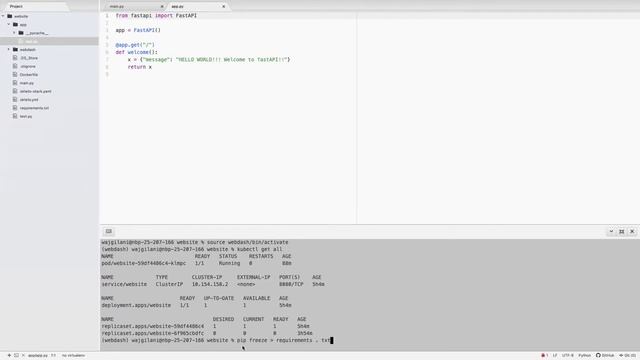Open the GitHub panel from status bar
This screenshot has height=360, width=640.
click(x=605, y=356)
